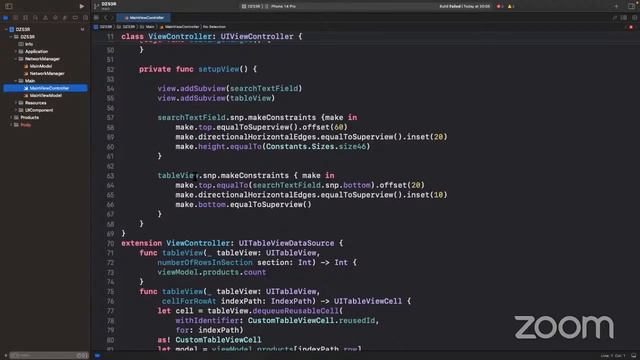The height and width of the screenshot is (360, 640).
Task: Click the source control branch icon
Action: (x=96, y=6)
